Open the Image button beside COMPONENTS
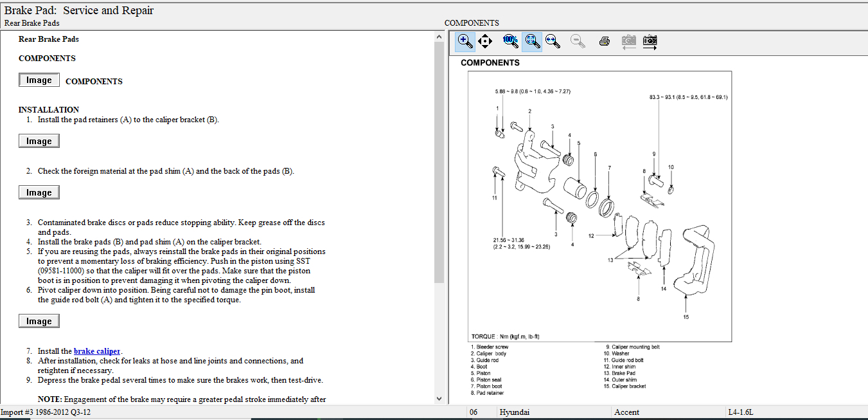The width and height of the screenshot is (868, 420). coord(39,80)
